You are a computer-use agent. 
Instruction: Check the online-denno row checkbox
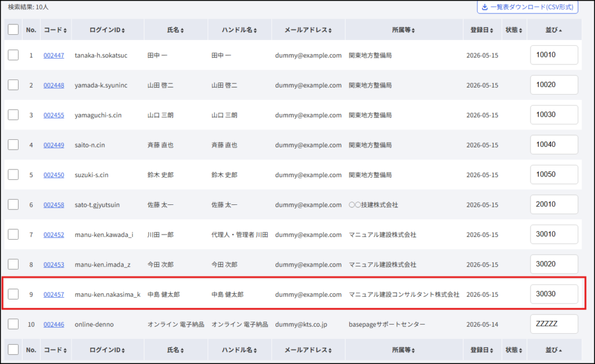(x=13, y=324)
